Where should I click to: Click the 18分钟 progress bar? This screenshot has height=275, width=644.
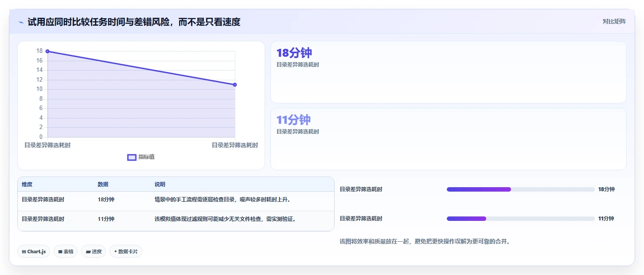[x=521, y=189]
